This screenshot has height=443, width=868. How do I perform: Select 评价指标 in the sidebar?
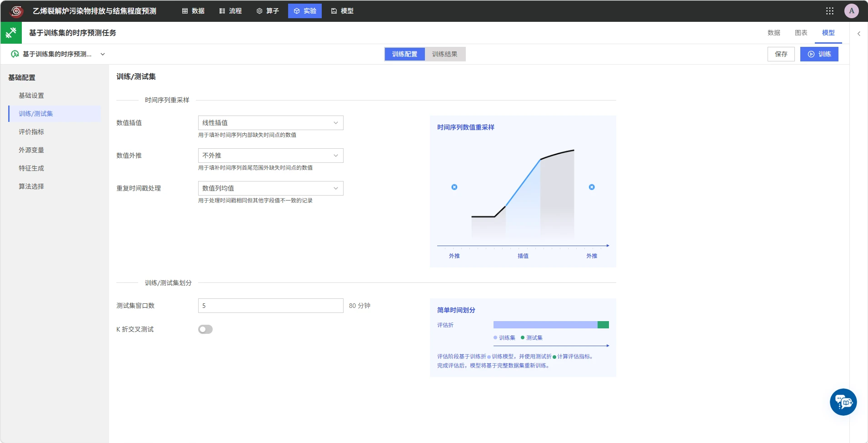click(x=31, y=132)
